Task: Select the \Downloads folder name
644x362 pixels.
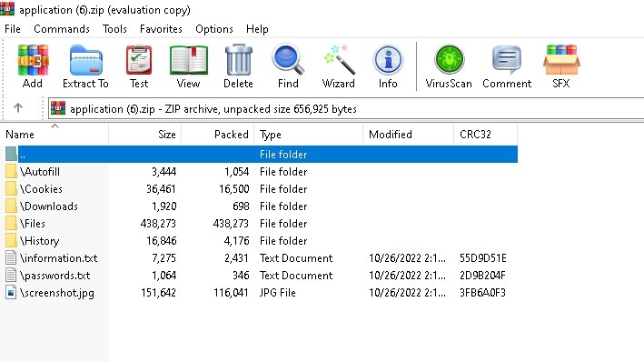Action: [x=49, y=206]
